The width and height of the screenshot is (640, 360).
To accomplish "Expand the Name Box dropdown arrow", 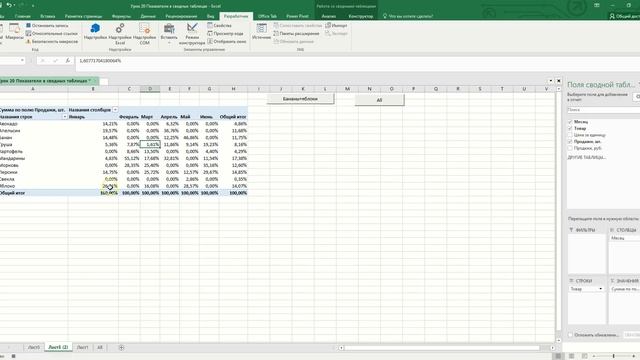I will [x=22, y=60].
